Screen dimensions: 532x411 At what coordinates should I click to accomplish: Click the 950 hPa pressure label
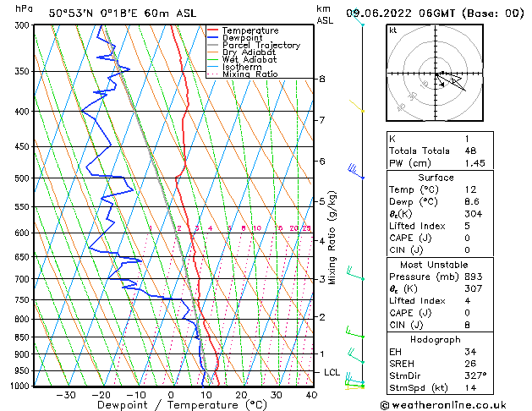24,371
